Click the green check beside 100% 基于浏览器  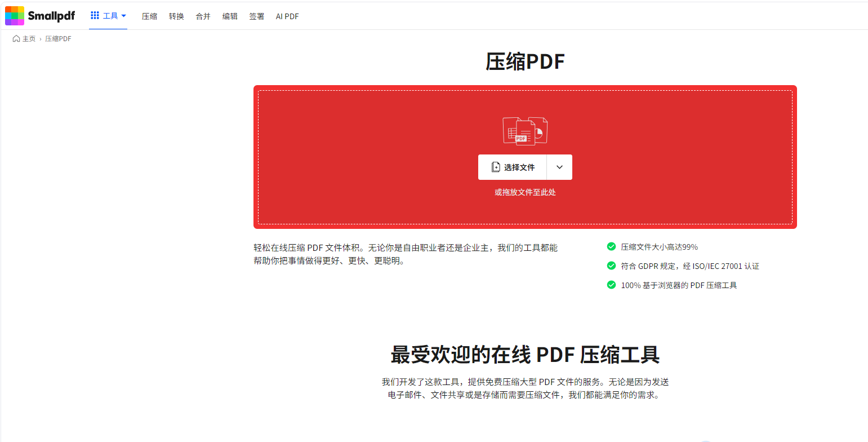point(611,285)
